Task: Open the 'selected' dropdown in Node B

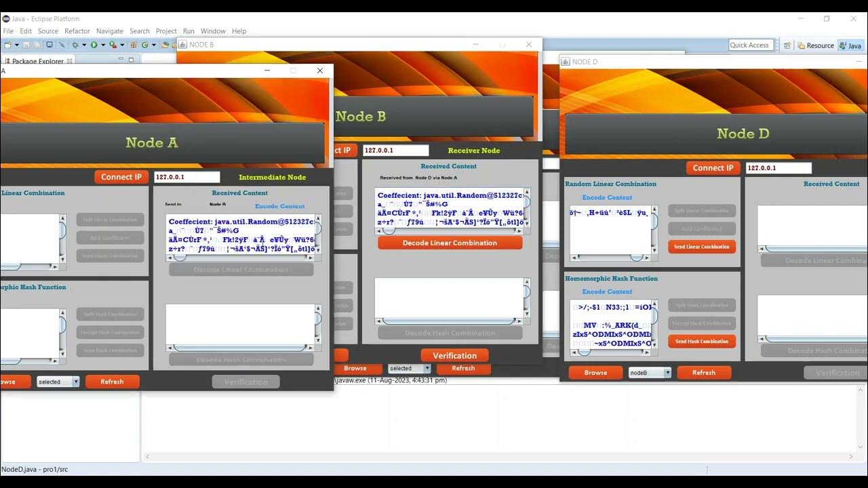Action: click(410, 368)
